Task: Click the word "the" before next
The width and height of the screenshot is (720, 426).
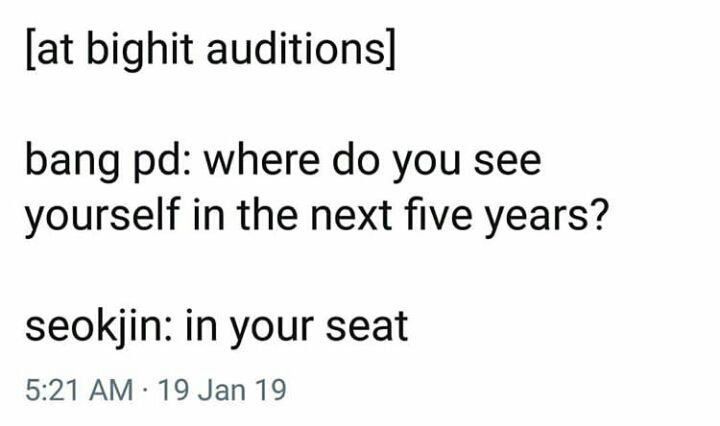Action: click(x=267, y=214)
